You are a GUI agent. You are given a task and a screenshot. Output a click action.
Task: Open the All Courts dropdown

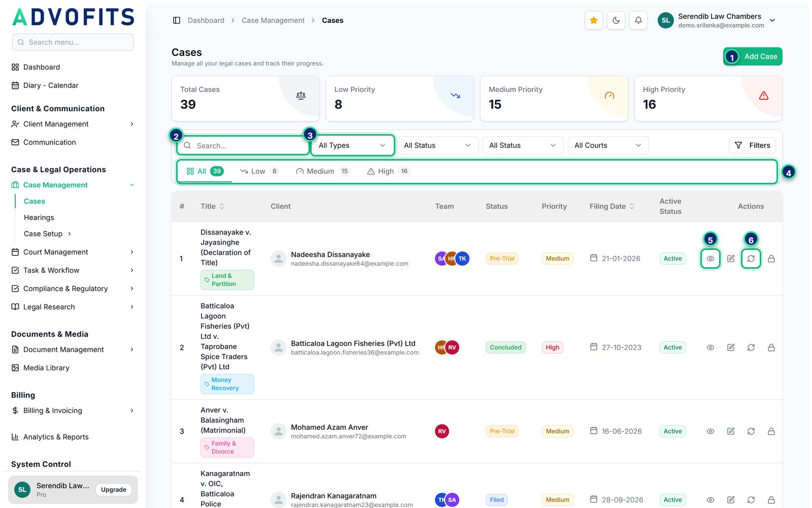click(x=608, y=145)
